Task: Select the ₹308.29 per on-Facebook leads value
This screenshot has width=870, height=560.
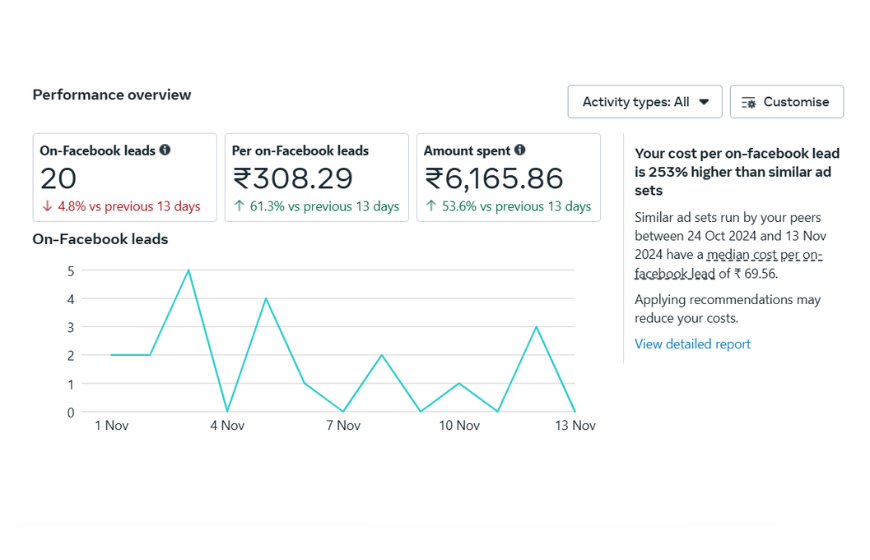Action: [293, 179]
